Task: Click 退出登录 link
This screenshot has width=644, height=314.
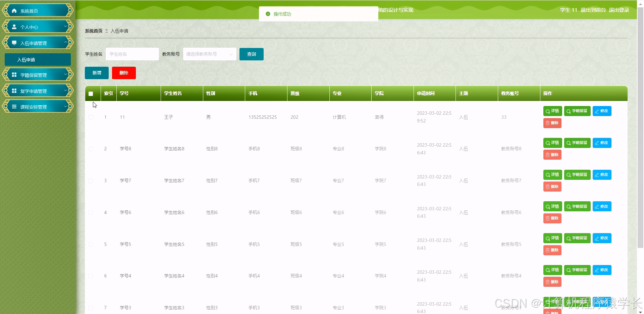Action: [x=619, y=10]
